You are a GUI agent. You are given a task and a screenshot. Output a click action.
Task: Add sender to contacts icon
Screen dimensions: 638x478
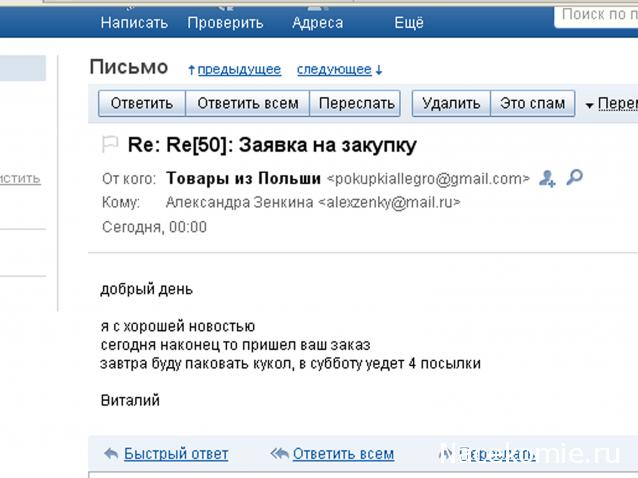tap(547, 178)
